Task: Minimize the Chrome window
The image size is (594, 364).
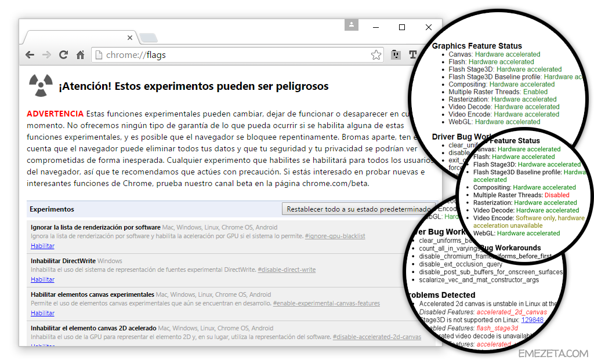Action: (376, 27)
